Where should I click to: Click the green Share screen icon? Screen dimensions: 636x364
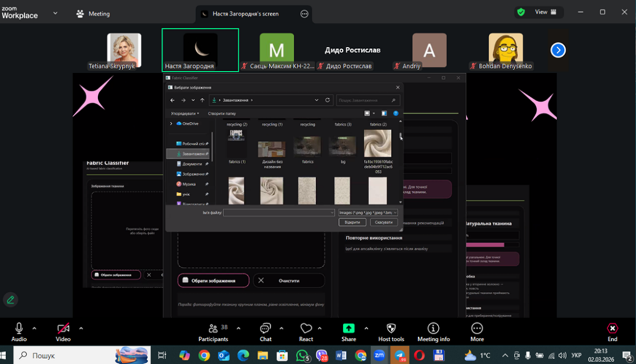[x=348, y=329]
